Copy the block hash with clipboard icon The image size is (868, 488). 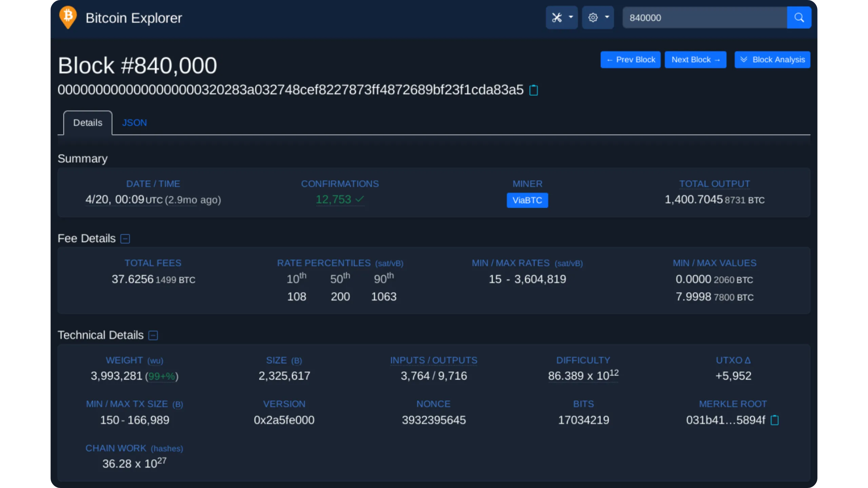[533, 90]
